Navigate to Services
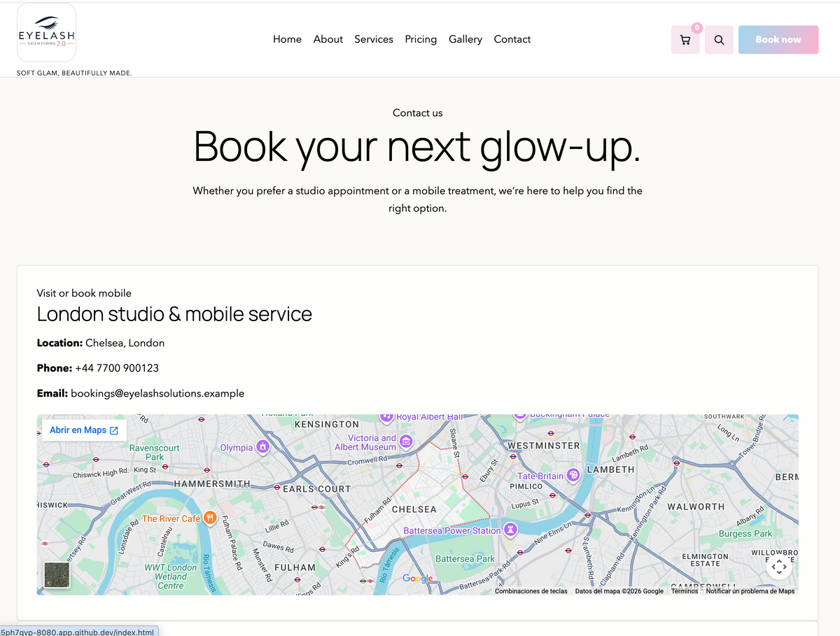The image size is (840, 636). click(374, 39)
